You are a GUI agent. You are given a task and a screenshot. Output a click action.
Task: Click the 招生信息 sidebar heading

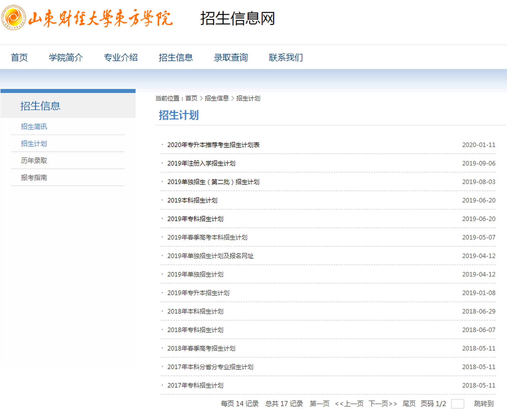40,106
